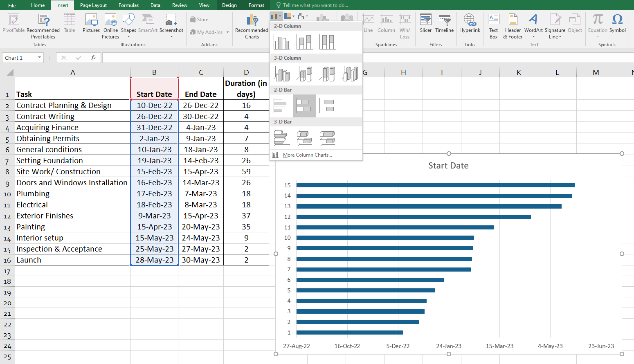Pick the 100% Stacked Bar in 2-D Bar

point(327,106)
